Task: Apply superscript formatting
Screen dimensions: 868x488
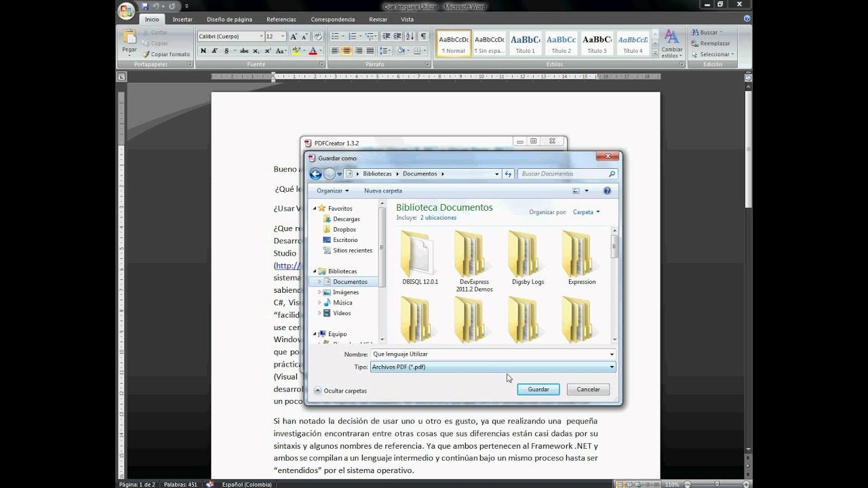Action: (268, 51)
